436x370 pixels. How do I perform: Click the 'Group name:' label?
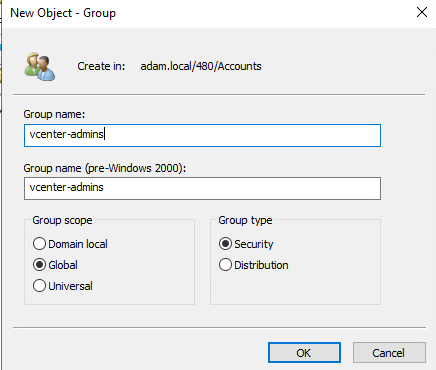coord(54,114)
